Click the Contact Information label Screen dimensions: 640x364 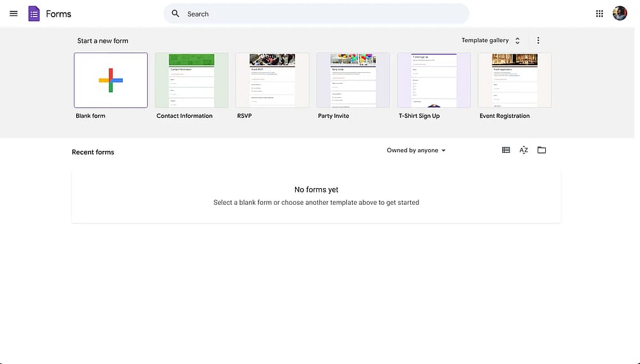click(184, 116)
